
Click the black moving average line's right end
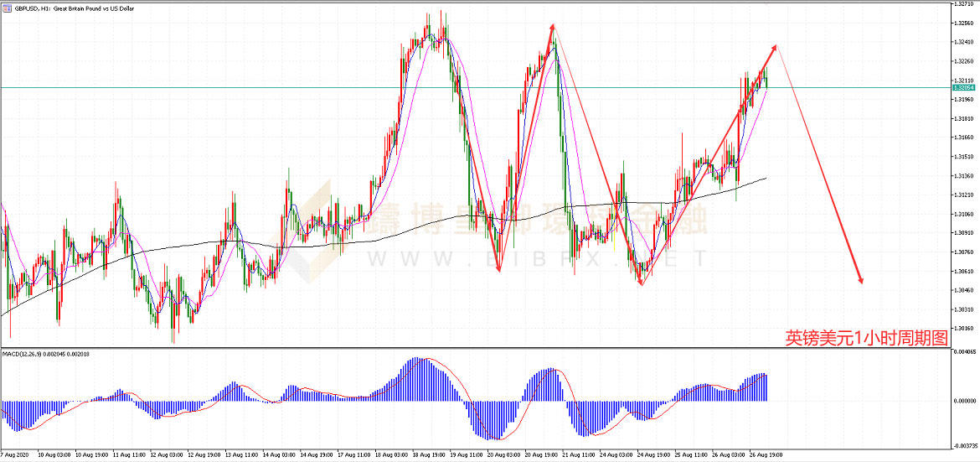764,178
